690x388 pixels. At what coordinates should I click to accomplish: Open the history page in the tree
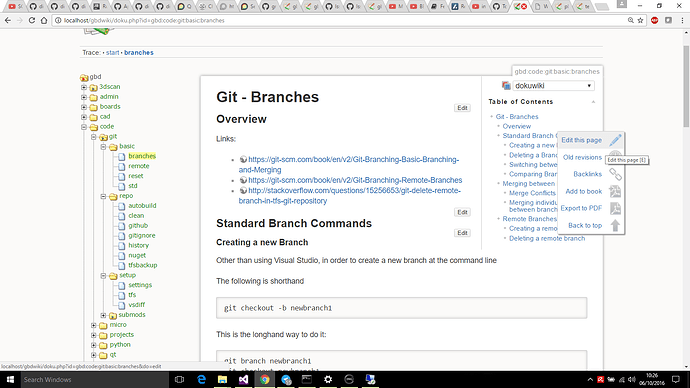coord(139,245)
